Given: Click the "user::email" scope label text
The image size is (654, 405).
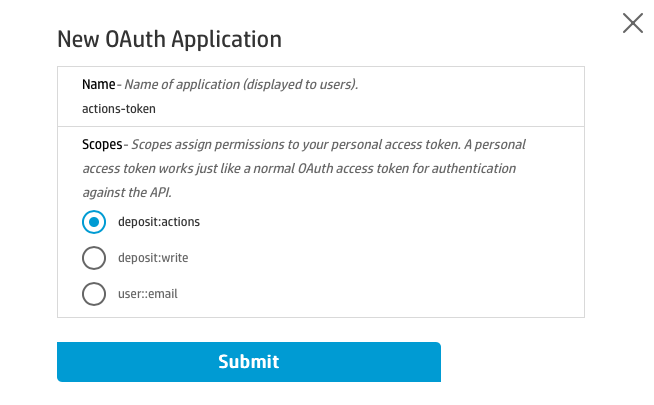Looking at the screenshot, I should [149, 294].
